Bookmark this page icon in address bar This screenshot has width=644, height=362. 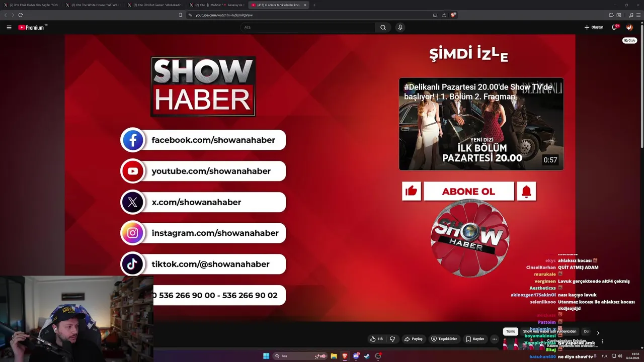pyautogui.click(x=180, y=15)
